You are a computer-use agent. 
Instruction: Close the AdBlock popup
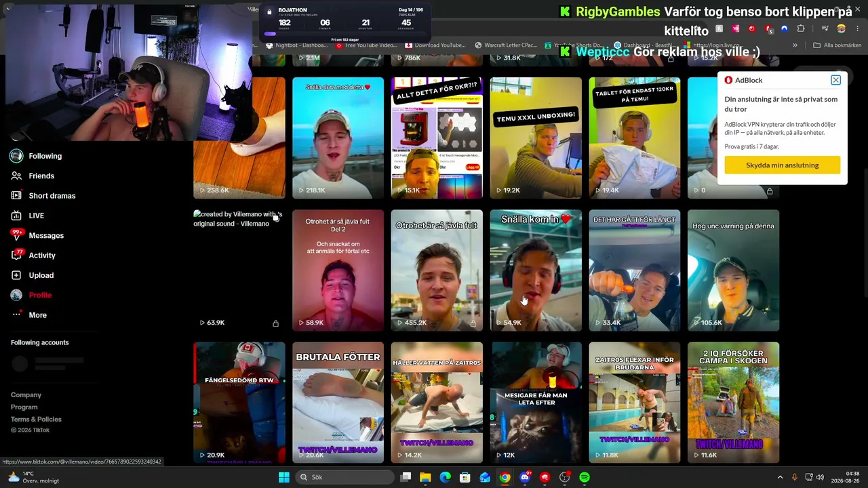pos(835,80)
